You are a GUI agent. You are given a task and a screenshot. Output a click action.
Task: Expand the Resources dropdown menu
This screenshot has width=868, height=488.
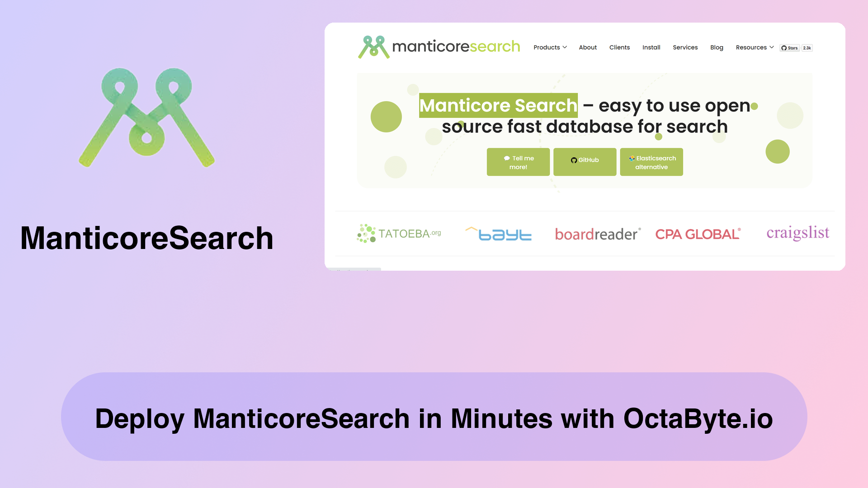pyautogui.click(x=754, y=47)
